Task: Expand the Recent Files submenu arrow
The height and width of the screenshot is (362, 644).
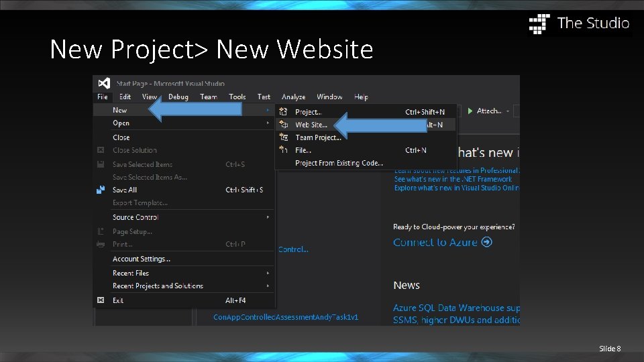Action: tap(268, 273)
